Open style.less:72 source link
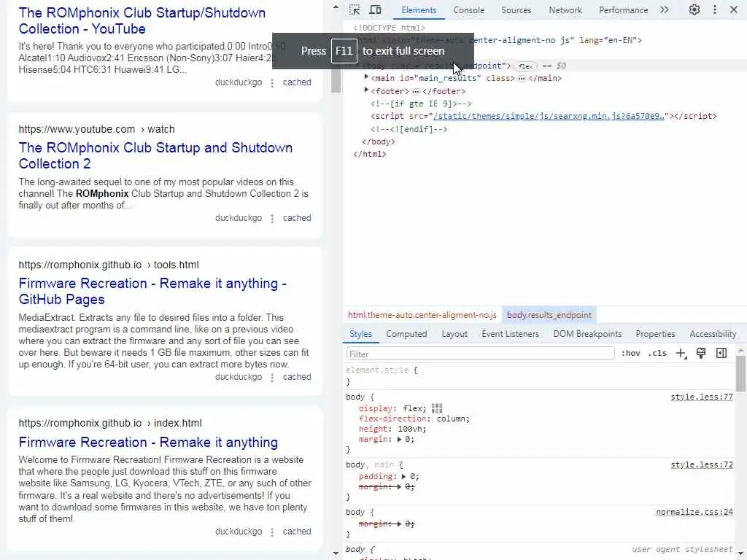The height and width of the screenshot is (560, 747). [x=701, y=464]
